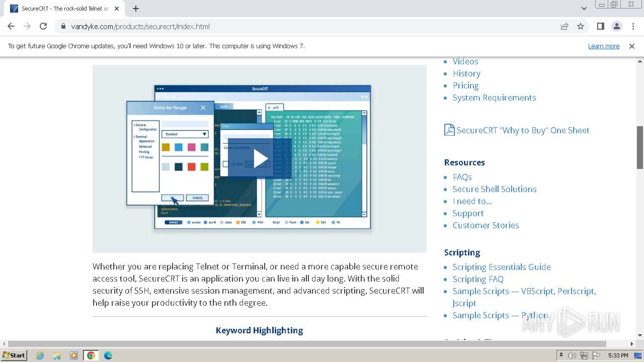Expand the tab search chevron
The height and width of the screenshot is (362, 644).
584,9
